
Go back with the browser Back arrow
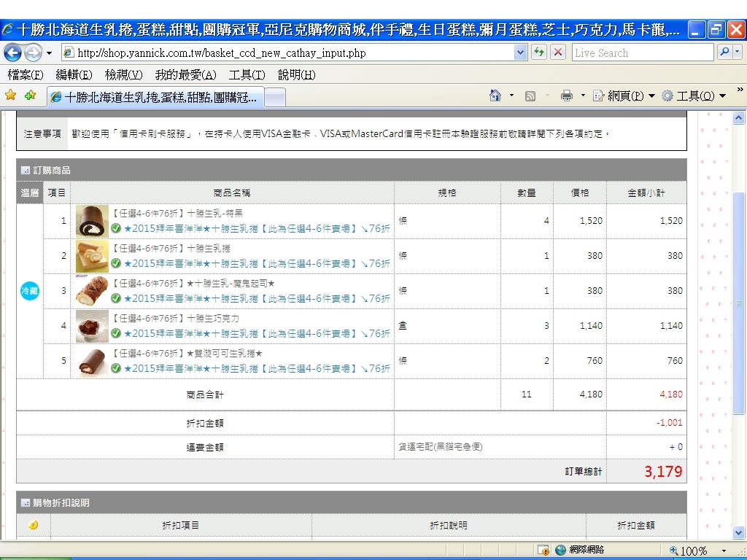[x=13, y=52]
